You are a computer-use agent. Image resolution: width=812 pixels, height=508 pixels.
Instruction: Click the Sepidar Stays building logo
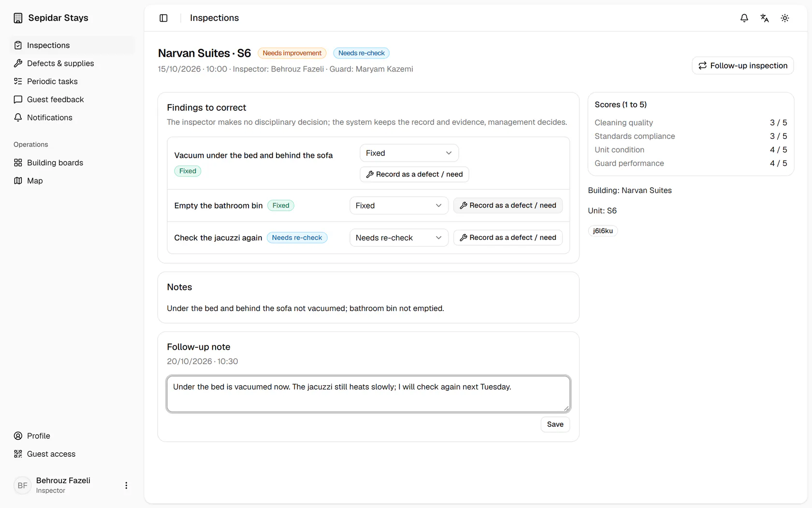18,18
